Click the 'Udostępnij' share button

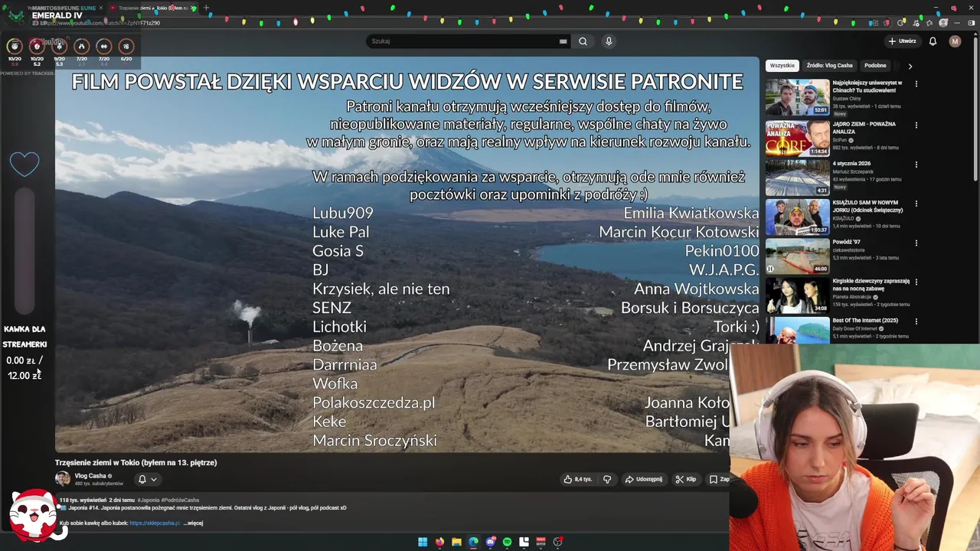[x=644, y=479]
